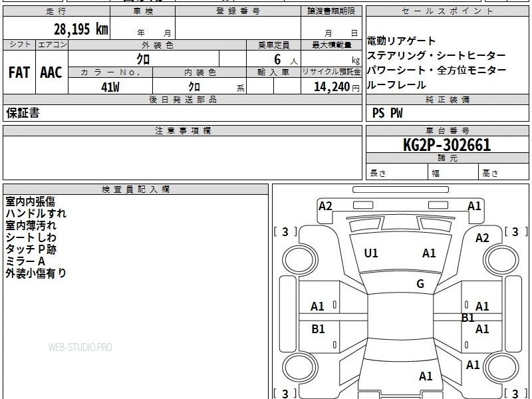
Task: Select the 車検 column header
Action: click(143, 11)
